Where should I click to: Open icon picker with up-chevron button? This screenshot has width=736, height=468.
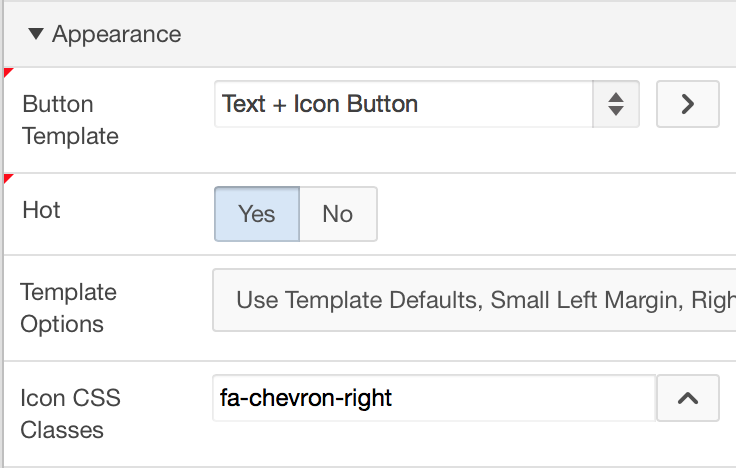(687, 399)
